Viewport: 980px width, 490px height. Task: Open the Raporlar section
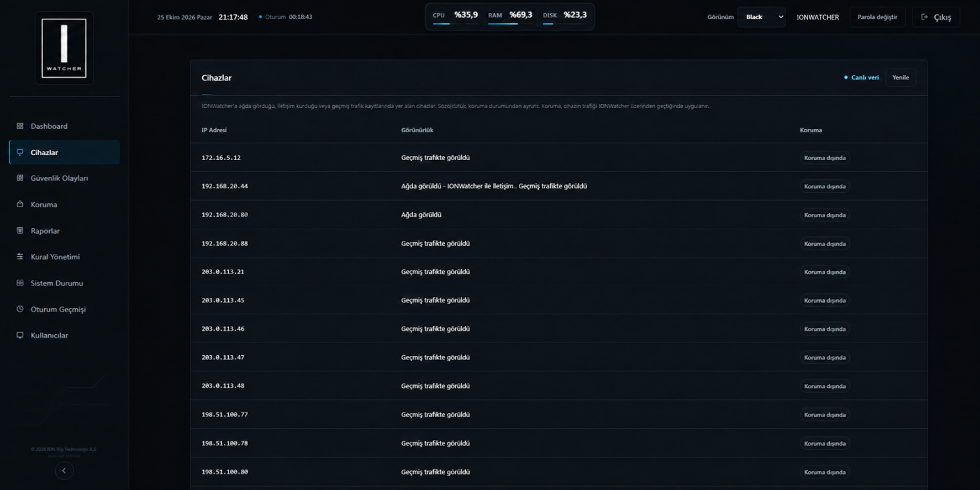64,230
